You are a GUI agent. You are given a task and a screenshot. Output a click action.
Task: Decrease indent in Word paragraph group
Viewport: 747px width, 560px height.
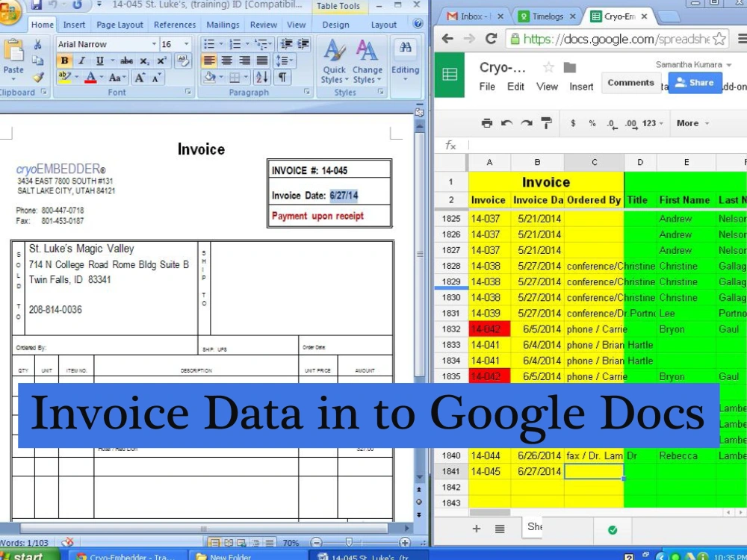[286, 44]
